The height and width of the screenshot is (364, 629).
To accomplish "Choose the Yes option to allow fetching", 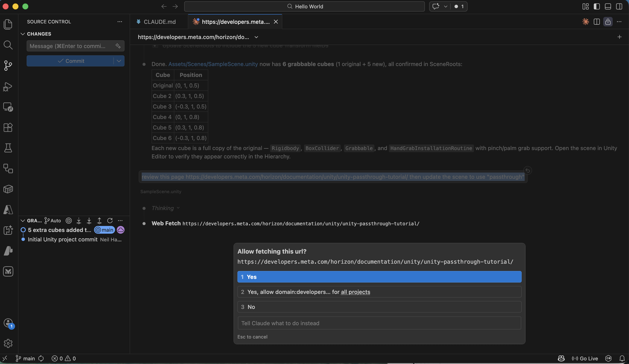I will click(x=378, y=277).
